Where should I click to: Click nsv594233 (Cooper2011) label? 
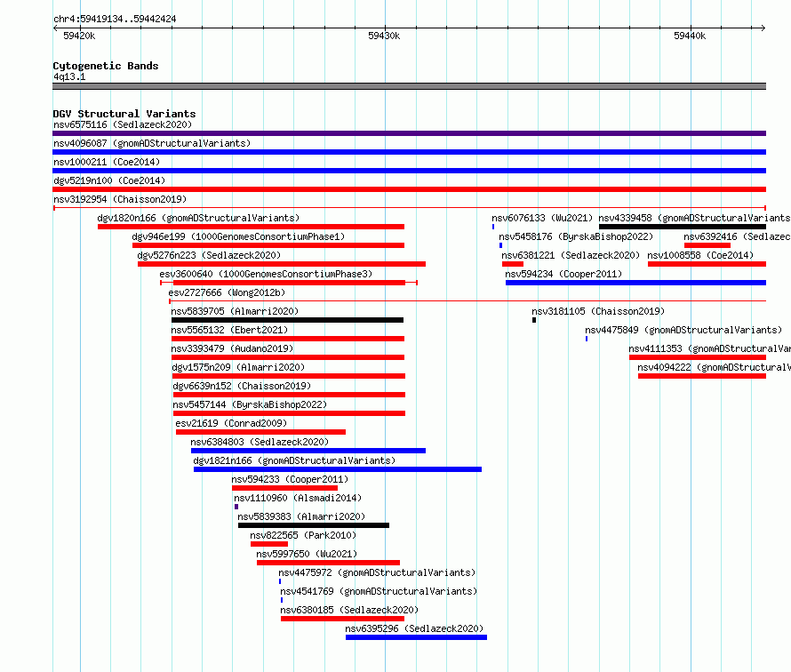[x=290, y=479]
